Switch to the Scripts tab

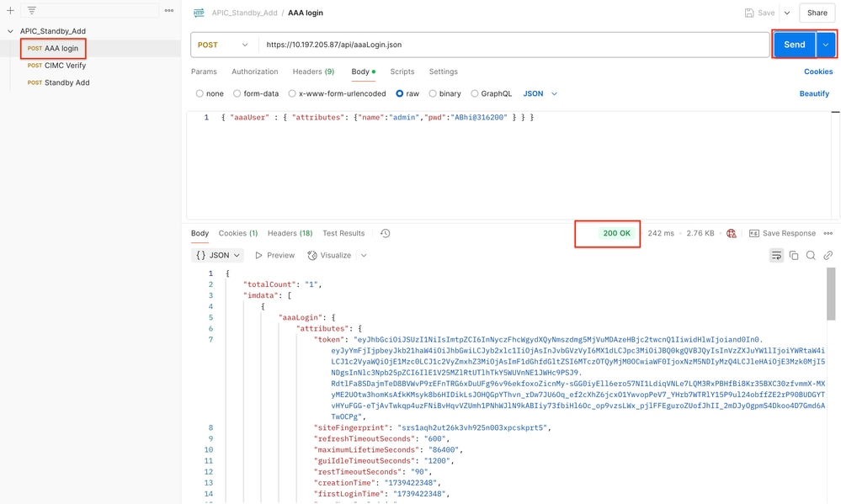402,72
